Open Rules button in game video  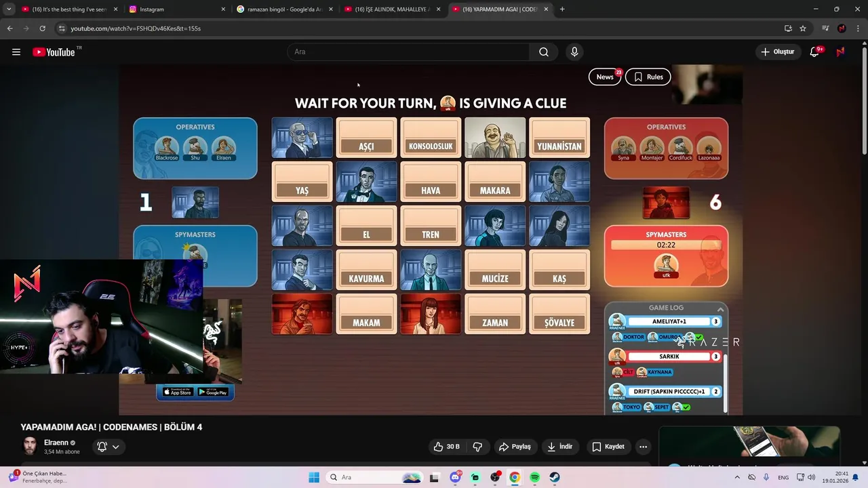[x=648, y=77]
